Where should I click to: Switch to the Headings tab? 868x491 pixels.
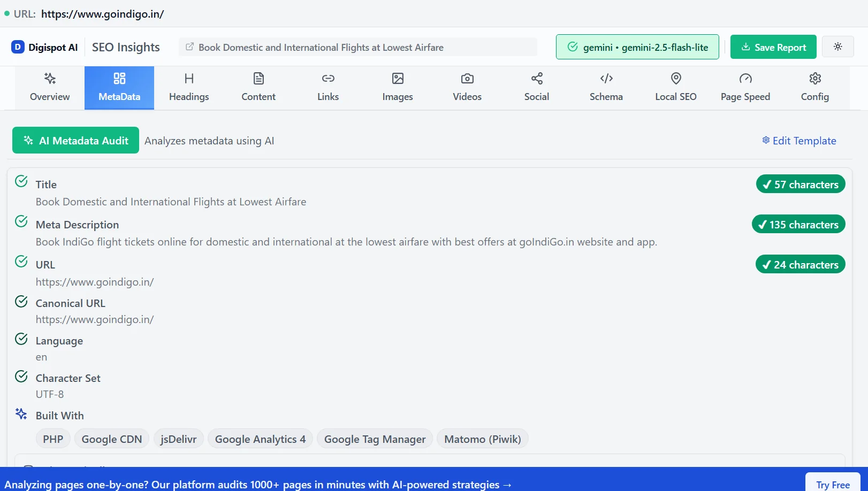[x=189, y=88]
